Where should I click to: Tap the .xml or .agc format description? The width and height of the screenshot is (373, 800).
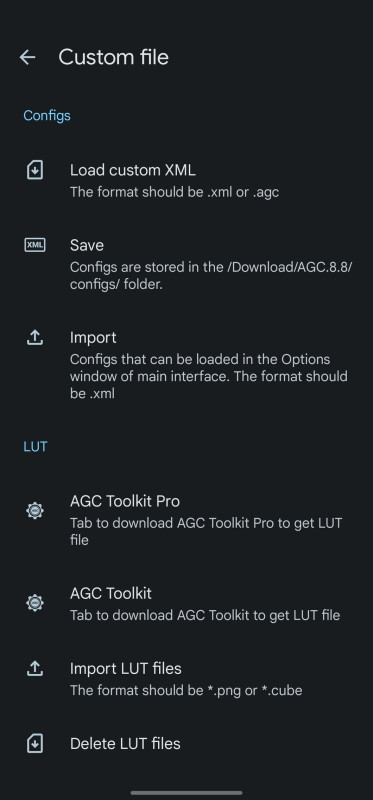(x=175, y=192)
